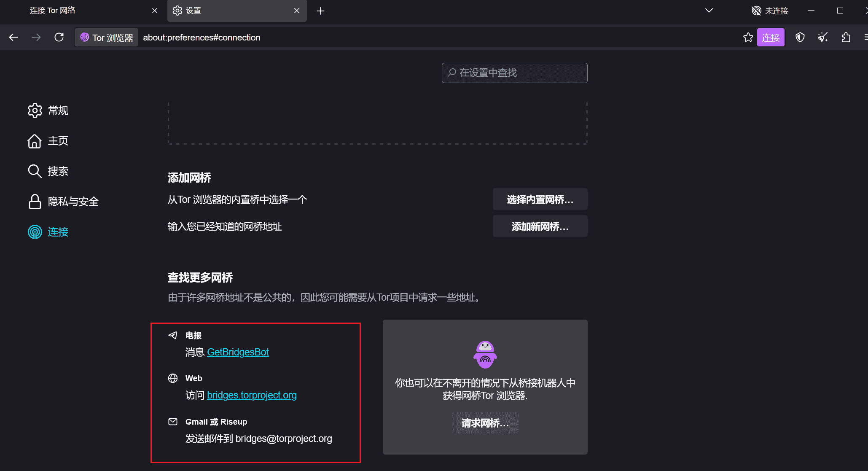Click the magnifier icon next to 搜索
Image resolution: width=868 pixels, height=471 pixels.
click(x=35, y=171)
